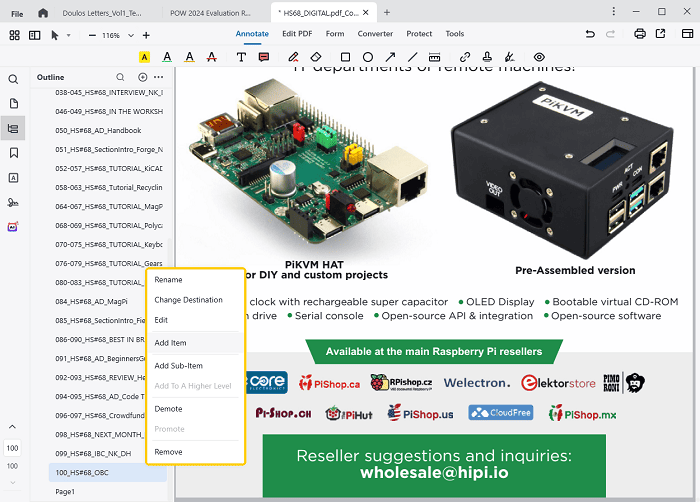Add a new outline item icon
Screen dimensions: 700x502
142,77
